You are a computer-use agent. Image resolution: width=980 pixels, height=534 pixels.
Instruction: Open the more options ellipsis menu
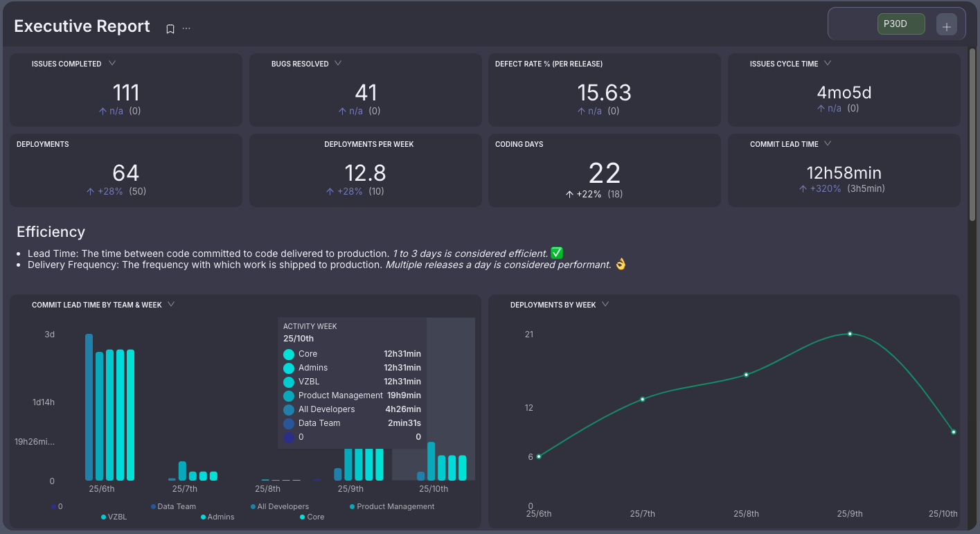(186, 28)
